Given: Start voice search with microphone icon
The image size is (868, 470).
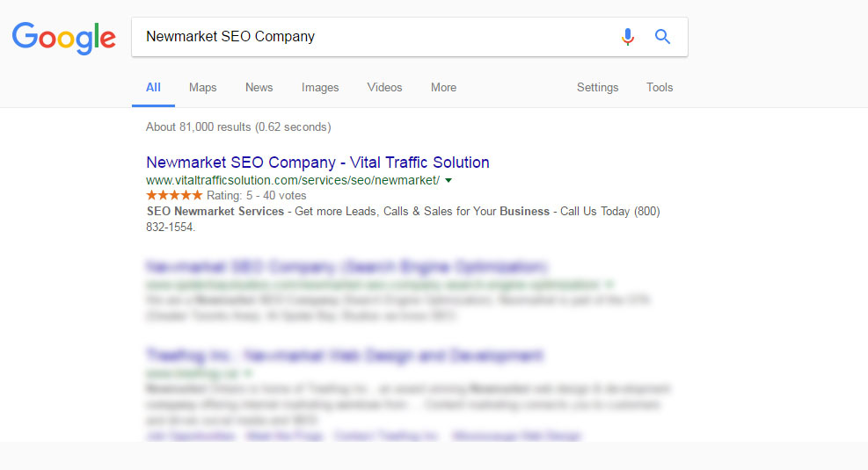Looking at the screenshot, I should tap(627, 37).
